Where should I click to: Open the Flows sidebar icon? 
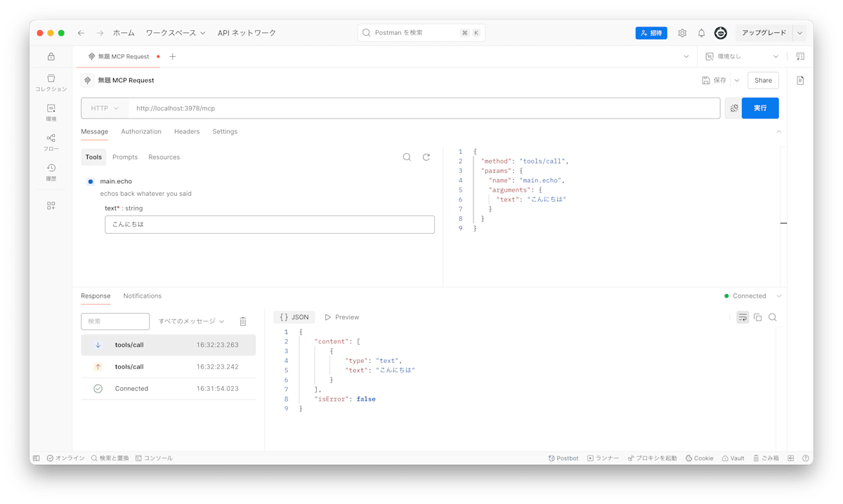point(51,142)
